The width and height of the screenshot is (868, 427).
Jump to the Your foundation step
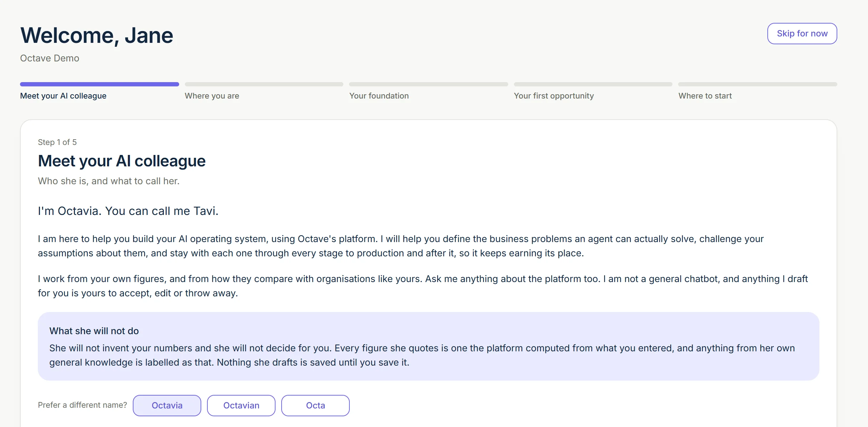pos(379,96)
